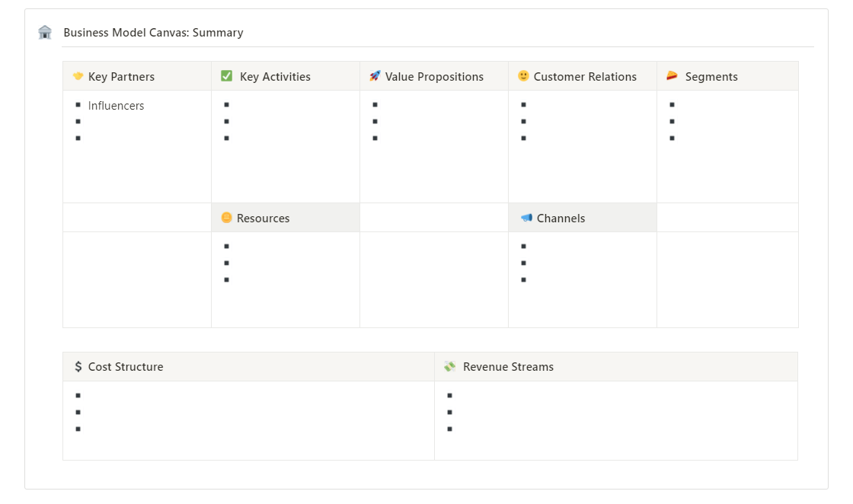853x504 pixels.
Task: Click the handshake icon beside Key Partners
Action: click(77, 76)
